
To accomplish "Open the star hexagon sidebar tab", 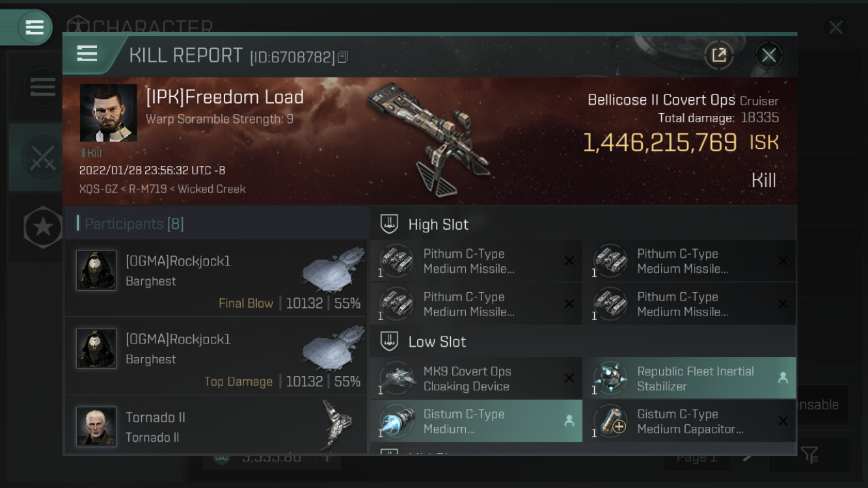I will click(43, 226).
